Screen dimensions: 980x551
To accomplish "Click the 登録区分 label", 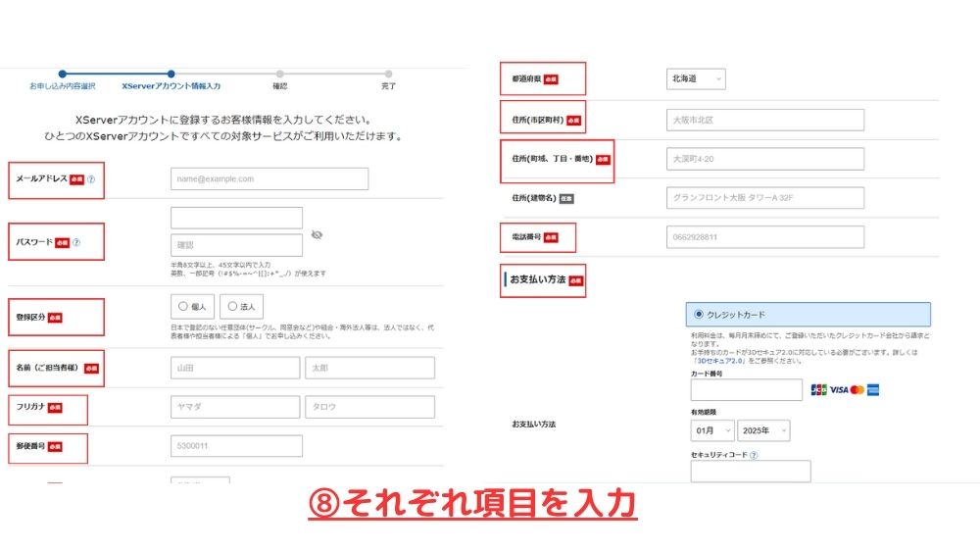I will point(30,317).
